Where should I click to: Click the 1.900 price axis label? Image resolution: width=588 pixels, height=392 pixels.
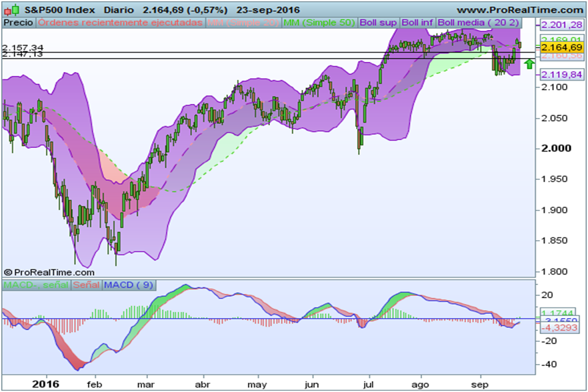554,210
